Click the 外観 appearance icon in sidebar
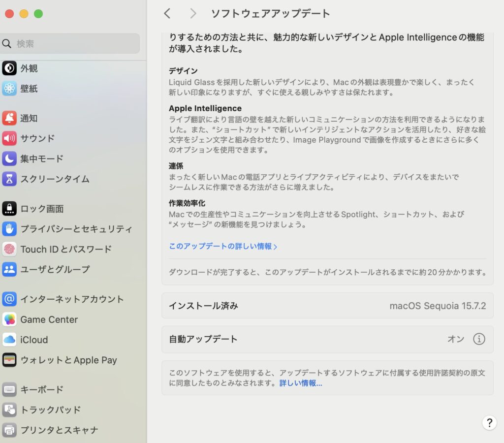This screenshot has width=504, height=443. click(x=9, y=68)
